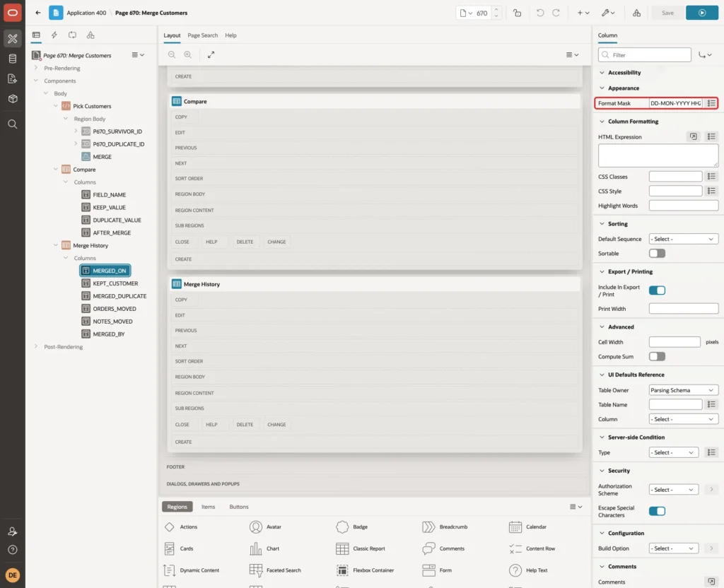The height and width of the screenshot is (588, 724).
Task: Click the property Filter search field
Action: (645, 55)
